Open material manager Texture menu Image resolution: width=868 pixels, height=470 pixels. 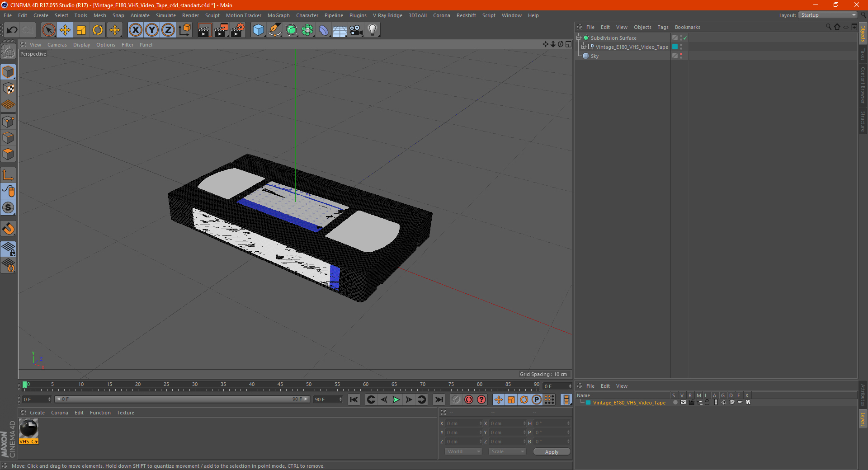pyautogui.click(x=125, y=413)
